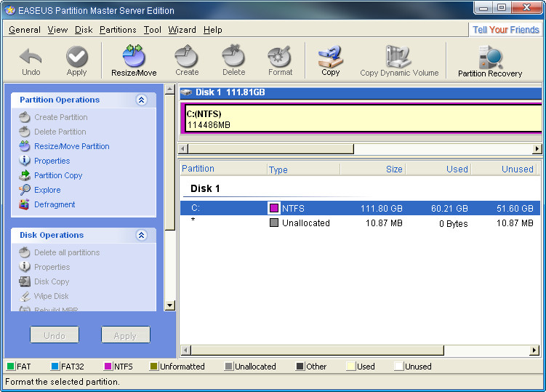Click the NTFS magenta legend swatch
The width and height of the screenshot is (546, 392).
[108, 367]
